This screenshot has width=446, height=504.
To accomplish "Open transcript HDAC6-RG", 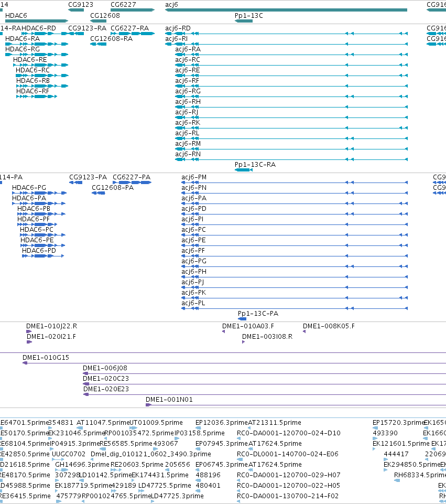I will coord(23,49).
